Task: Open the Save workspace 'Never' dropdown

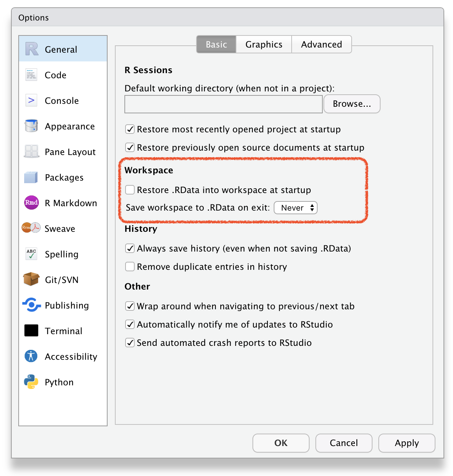Action: pyautogui.click(x=296, y=208)
